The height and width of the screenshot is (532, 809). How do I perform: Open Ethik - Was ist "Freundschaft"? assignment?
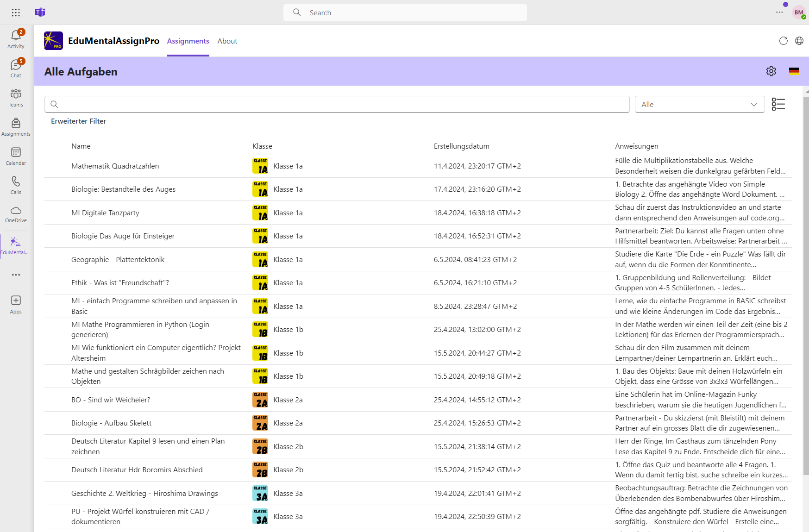tap(120, 282)
